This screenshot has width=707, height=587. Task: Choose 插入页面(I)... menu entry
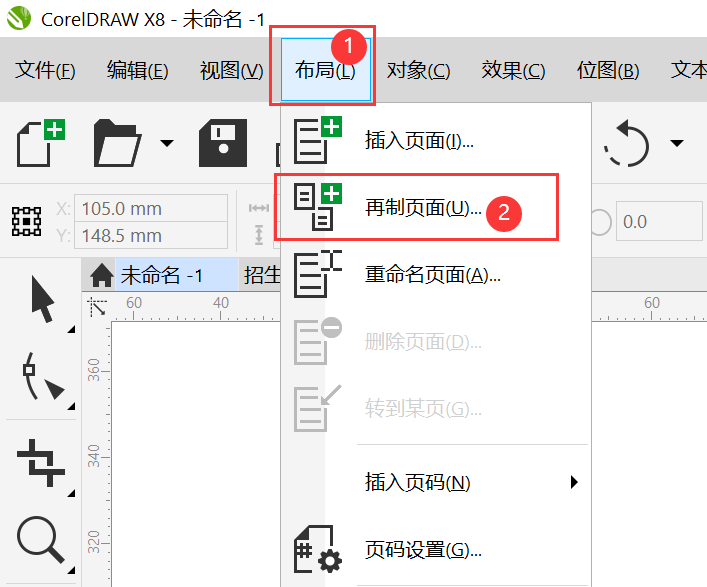[x=436, y=140]
